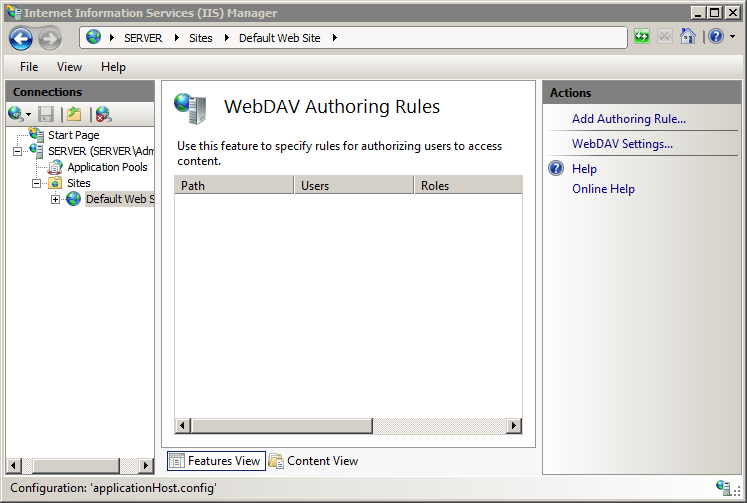
Task: Open the File menu
Action: pos(29,67)
